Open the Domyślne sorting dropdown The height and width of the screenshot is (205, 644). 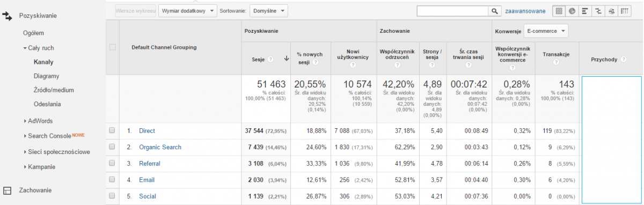tap(269, 10)
